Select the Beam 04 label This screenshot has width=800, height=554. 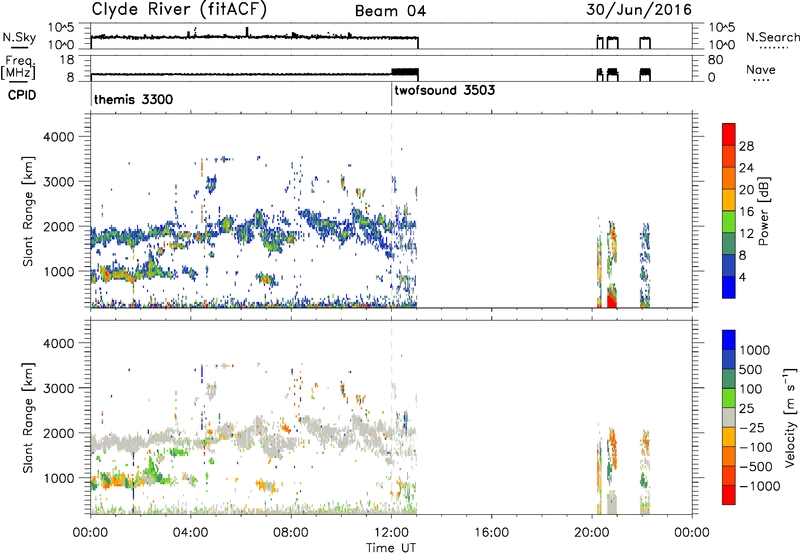pos(390,11)
